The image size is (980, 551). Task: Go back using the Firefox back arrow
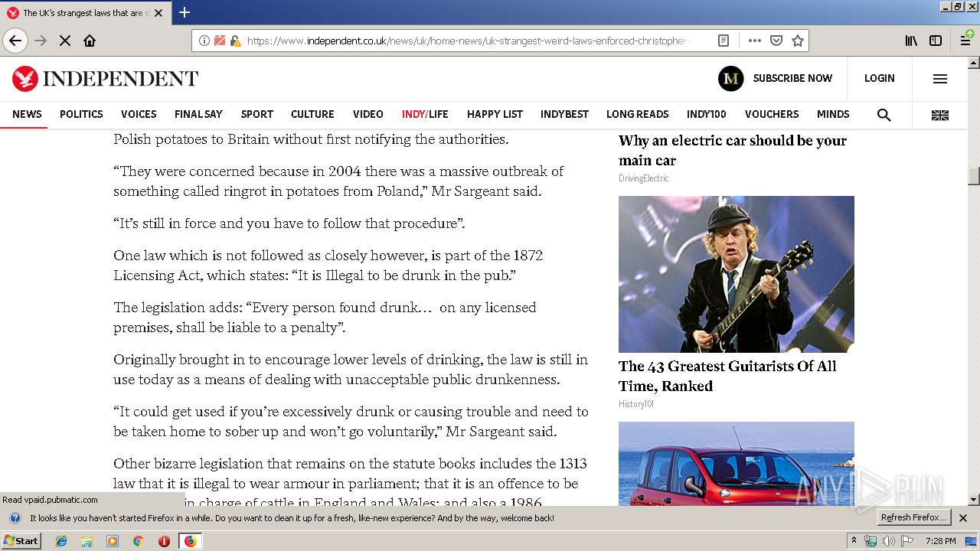tap(15, 41)
